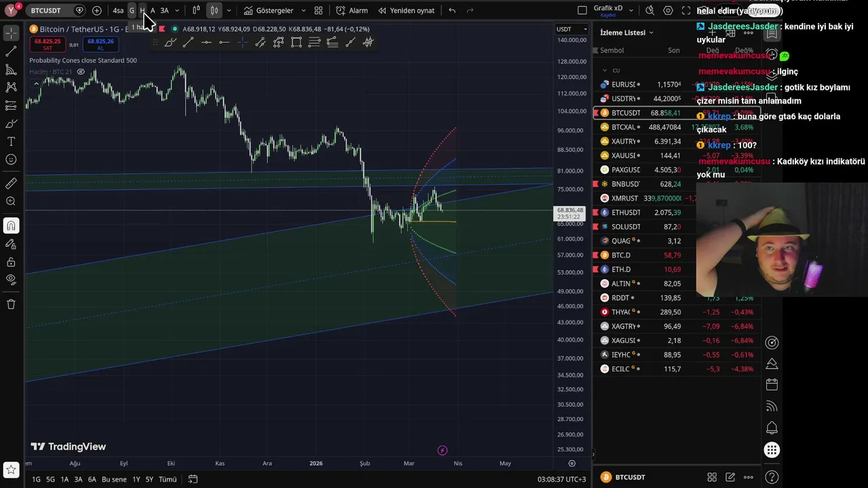Select horizontal line tool in drawing favorites toolbar
Screen dimensions: 868x488
coord(206,42)
